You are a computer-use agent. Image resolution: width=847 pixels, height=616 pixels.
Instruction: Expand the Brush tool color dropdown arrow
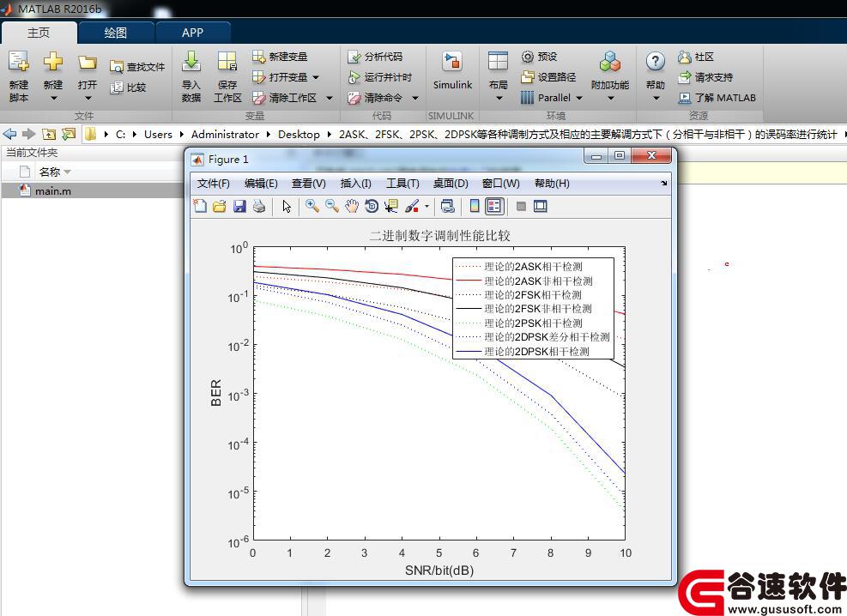pos(427,206)
